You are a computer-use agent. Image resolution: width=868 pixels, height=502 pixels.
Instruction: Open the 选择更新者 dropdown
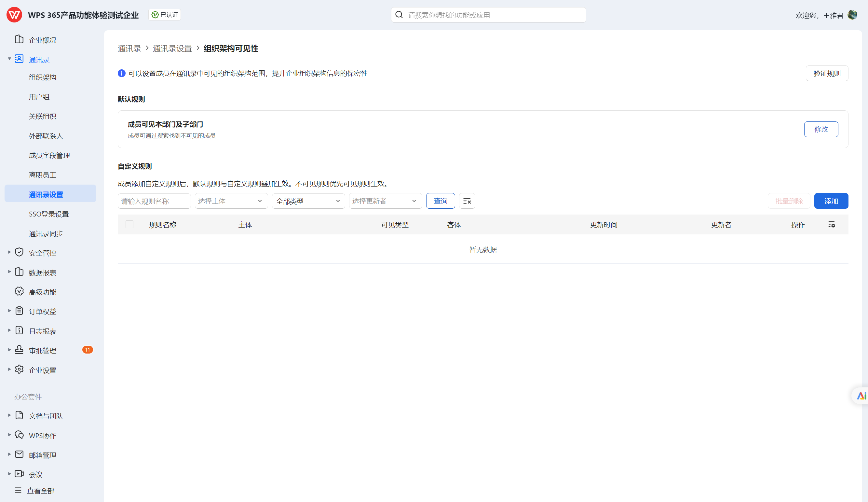coord(385,201)
